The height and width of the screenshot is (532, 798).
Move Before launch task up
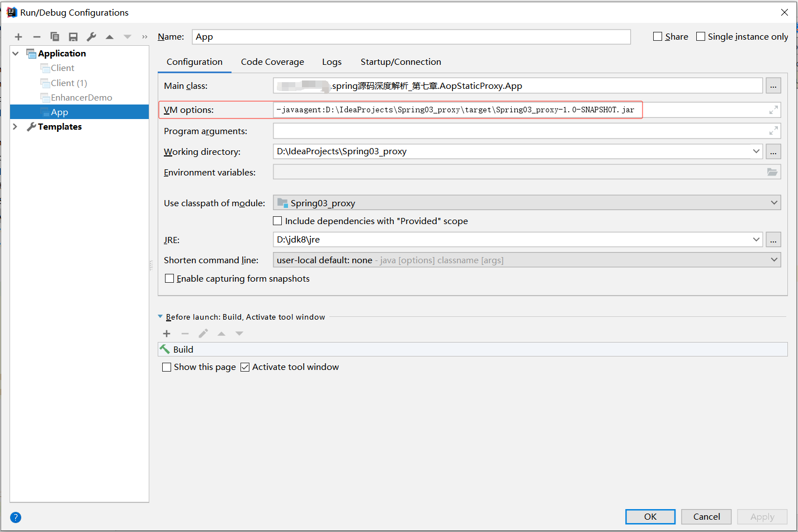pos(221,334)
